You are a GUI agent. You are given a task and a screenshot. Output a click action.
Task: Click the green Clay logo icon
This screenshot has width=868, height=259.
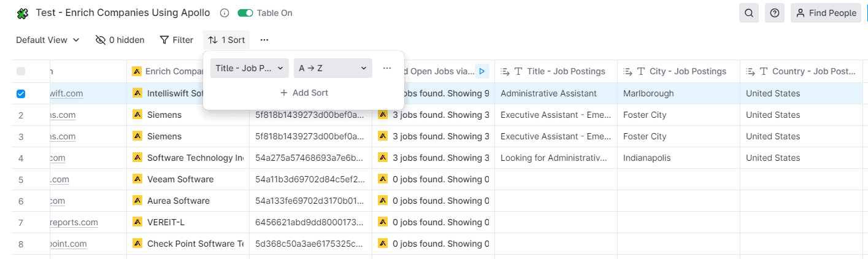tap(23, 13)
